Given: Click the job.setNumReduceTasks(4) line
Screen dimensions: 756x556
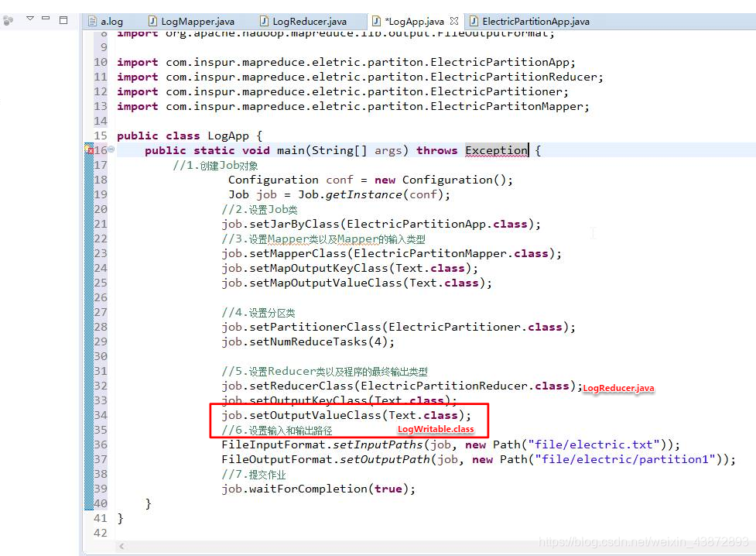Looking at the screenshot, I should [308, 341].
